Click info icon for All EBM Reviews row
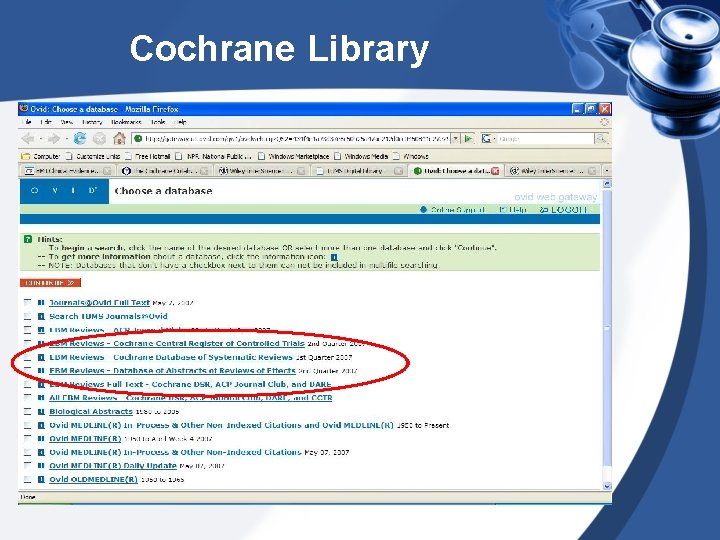720x540 pixels. click(x=41, y=398)
